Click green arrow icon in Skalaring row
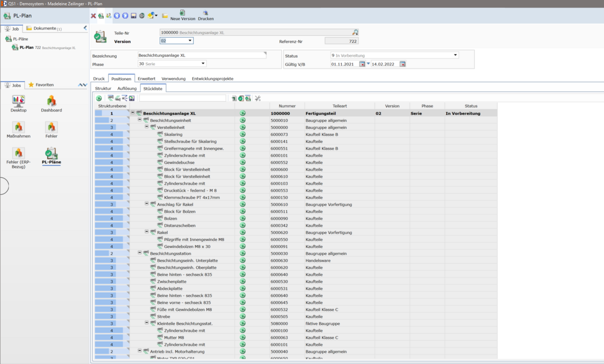 242,134
